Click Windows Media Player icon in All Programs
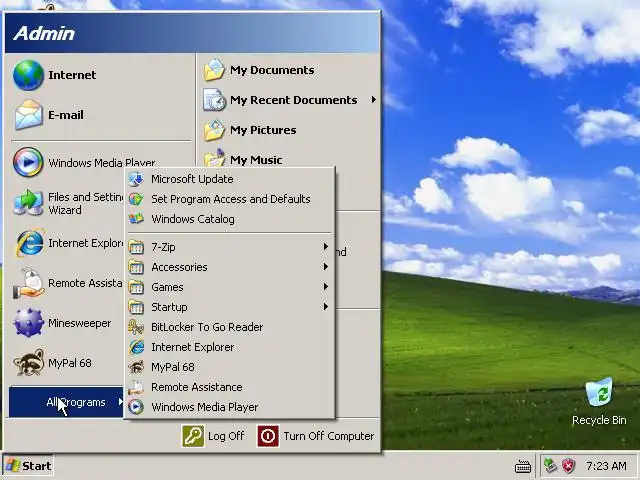Image resolution: width=640 pixels, height=480 pixels. 136,407
